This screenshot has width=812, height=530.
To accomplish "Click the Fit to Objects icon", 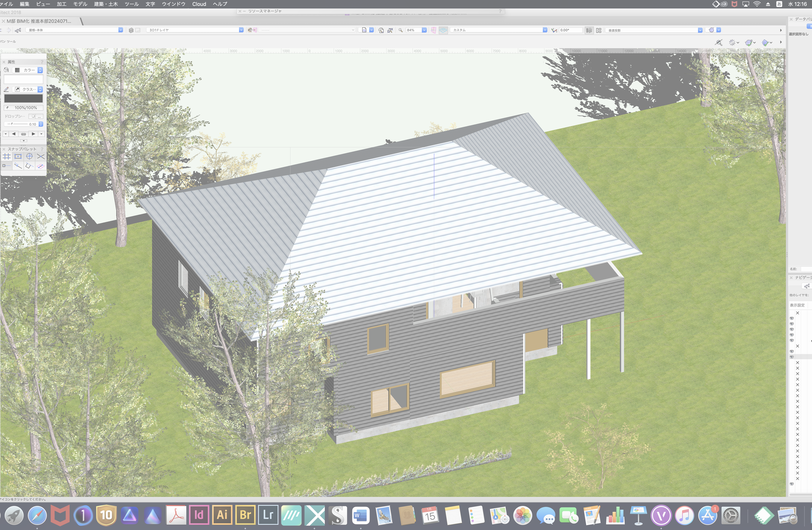I will tap(390, 30).
